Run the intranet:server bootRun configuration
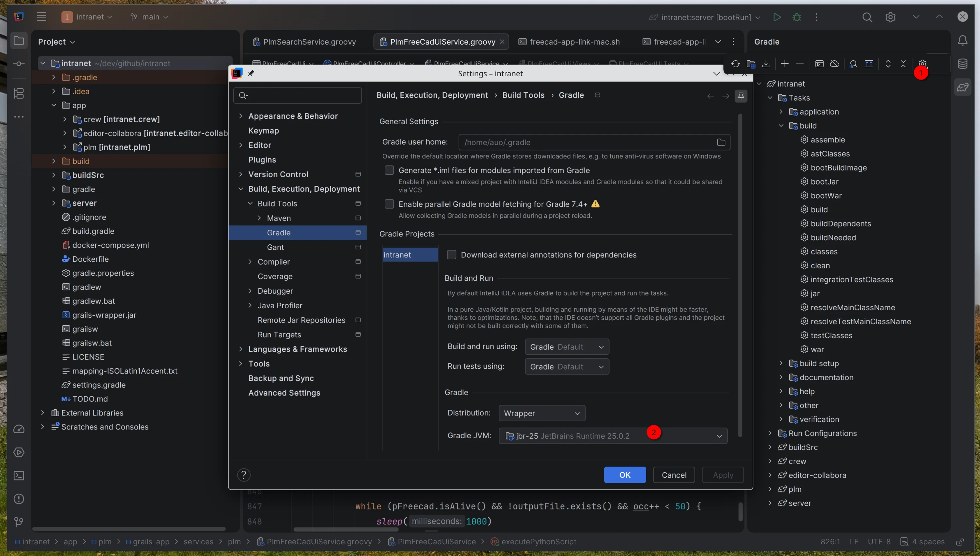Viewport: 980px width, 556px height. click(777, 17)
